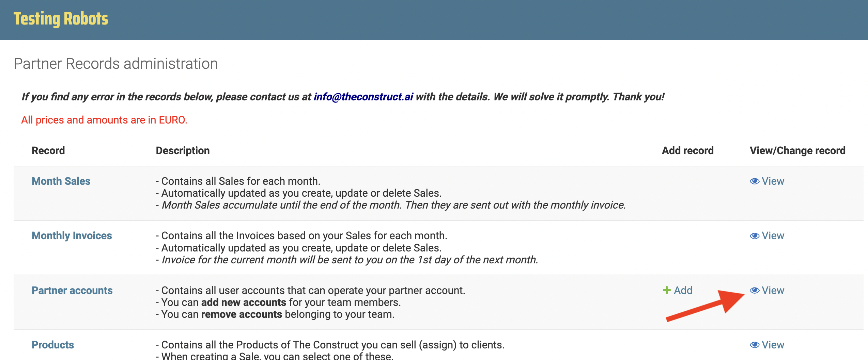Select View text for Monthly Invoices
Image resolution: width=868 pixels, height=360 pixels.
tap(773, 236)
